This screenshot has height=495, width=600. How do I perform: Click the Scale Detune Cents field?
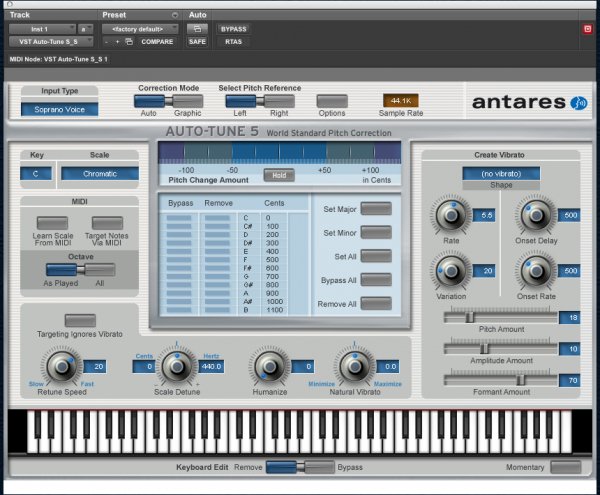144,366
